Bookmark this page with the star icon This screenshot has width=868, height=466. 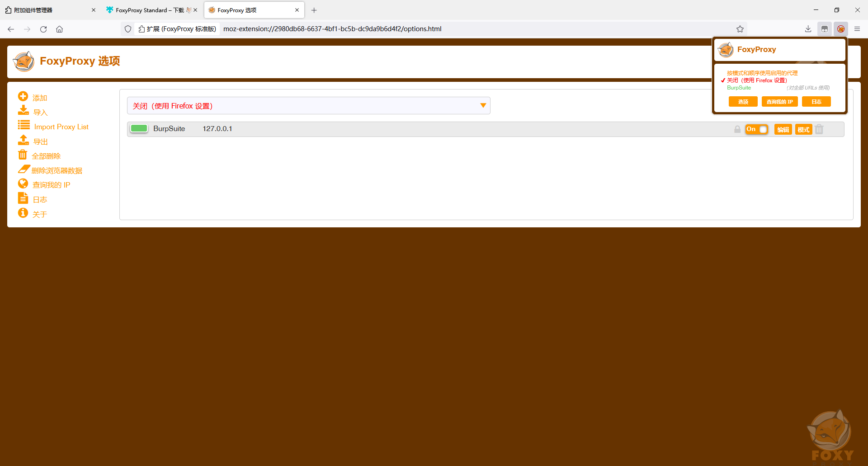pyautogui.click(x=740, y=29)
